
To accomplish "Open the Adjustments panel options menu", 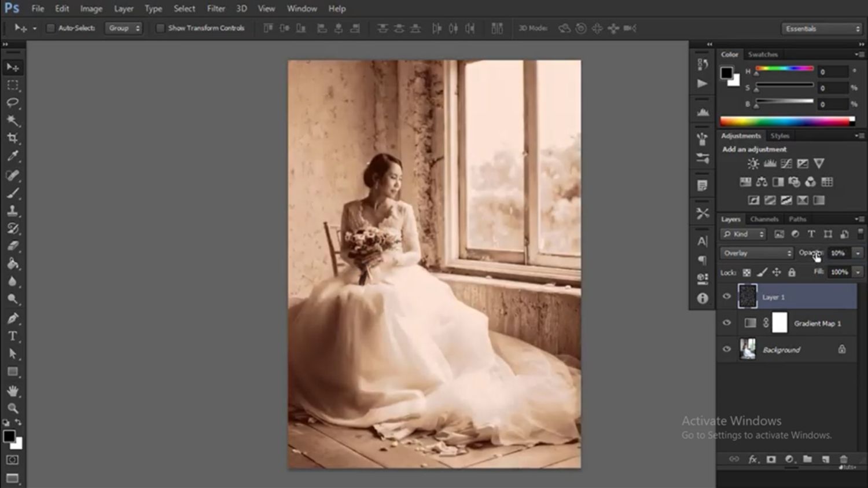I will (859, 135).
